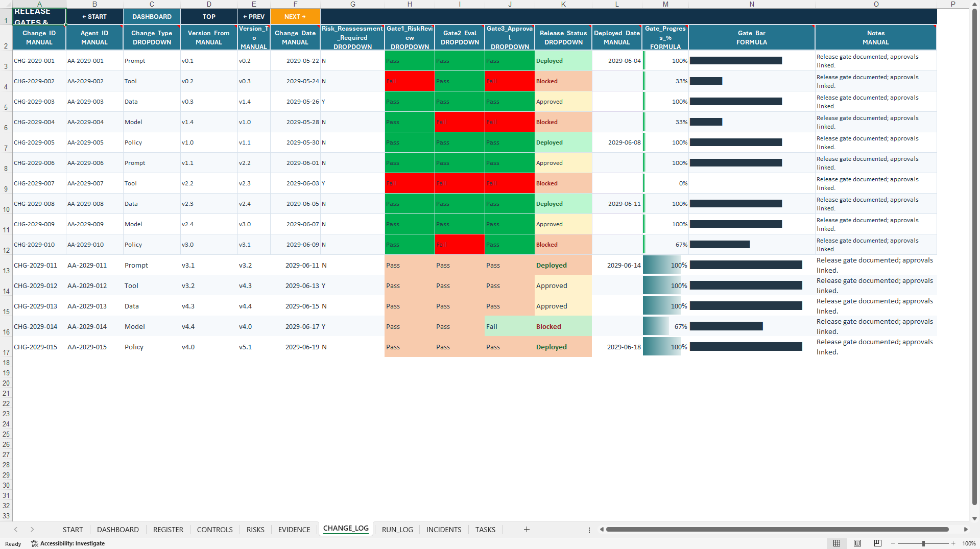
Task: Click Deployed status for CHG-2029-015
Action: coord(563,347)
